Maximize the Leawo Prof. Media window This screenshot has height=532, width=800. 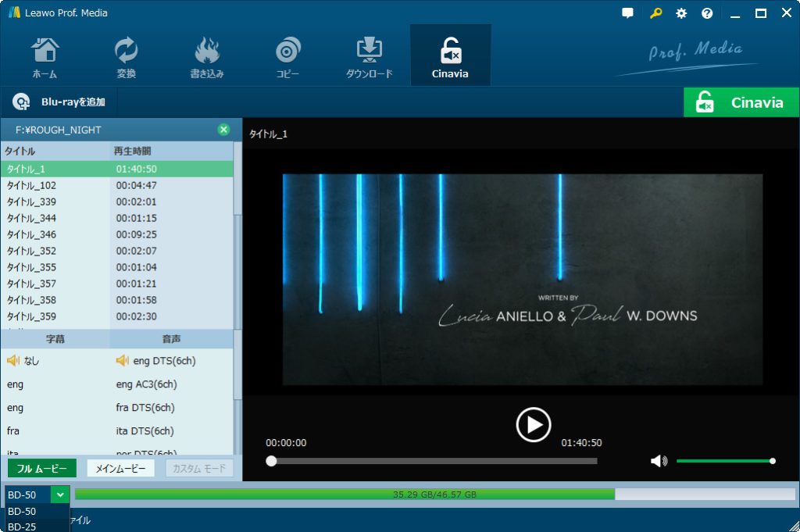coord(761,13)
